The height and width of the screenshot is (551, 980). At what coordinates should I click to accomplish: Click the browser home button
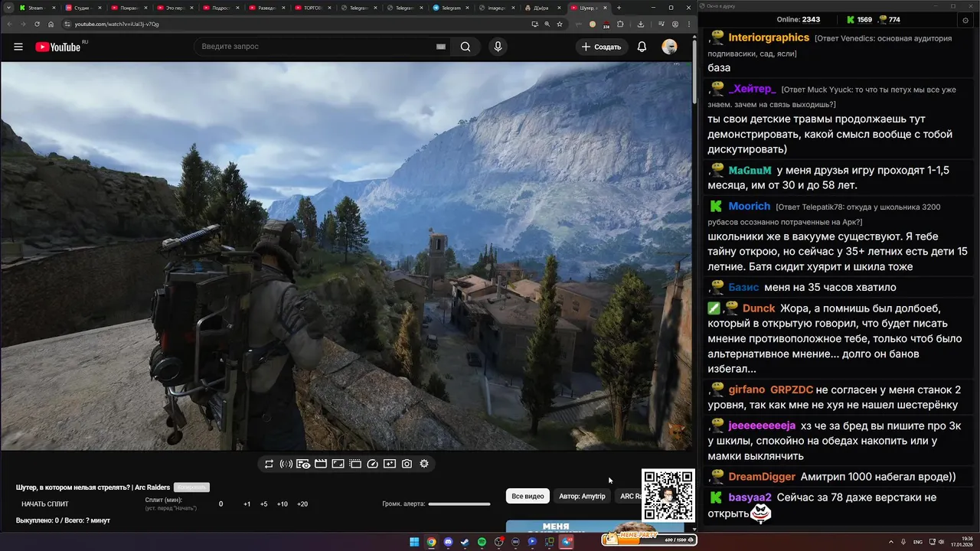coord(51,24)
